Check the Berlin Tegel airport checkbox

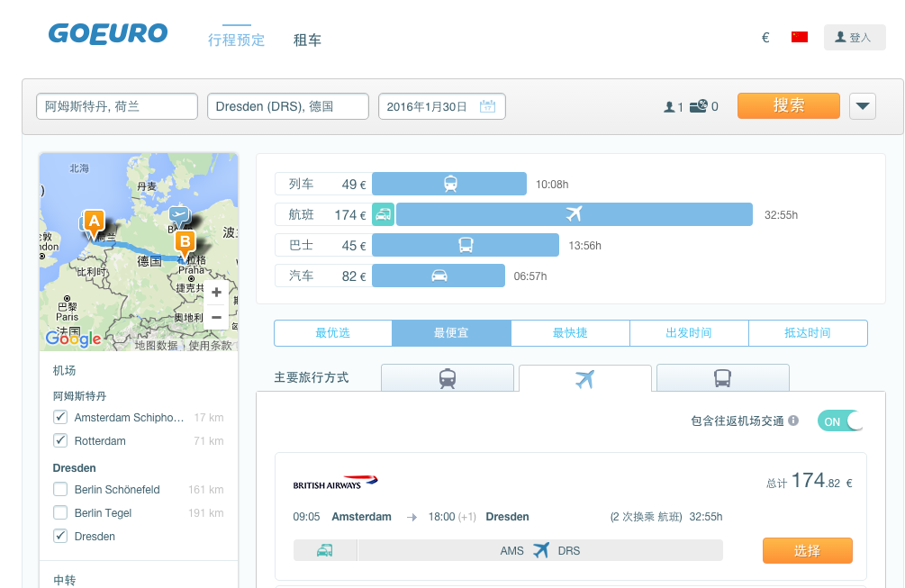(60, 513)
